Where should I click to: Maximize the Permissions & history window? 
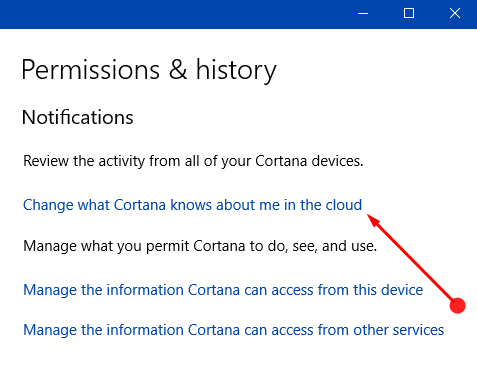point(409,14)
